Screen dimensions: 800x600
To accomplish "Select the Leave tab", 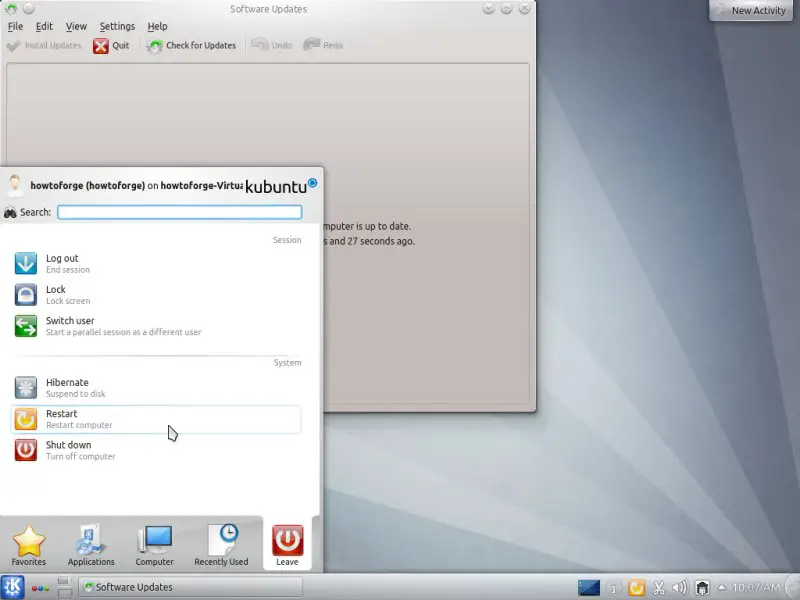I will click(287, 544).
